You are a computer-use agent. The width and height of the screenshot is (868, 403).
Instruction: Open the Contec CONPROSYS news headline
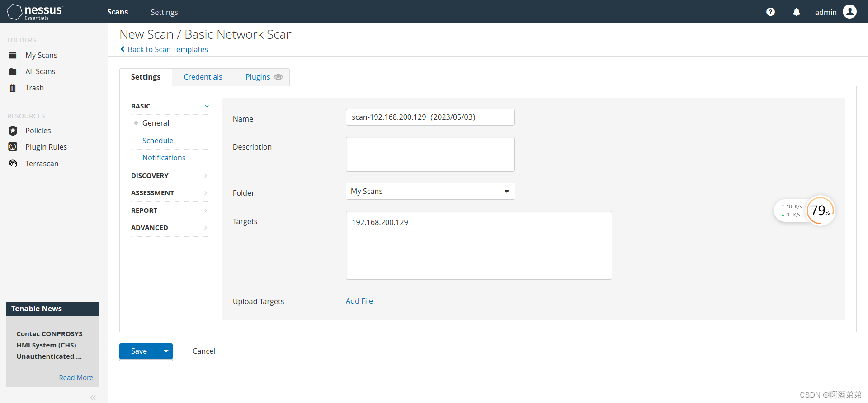pyautogui.click(x=50, y=345)
